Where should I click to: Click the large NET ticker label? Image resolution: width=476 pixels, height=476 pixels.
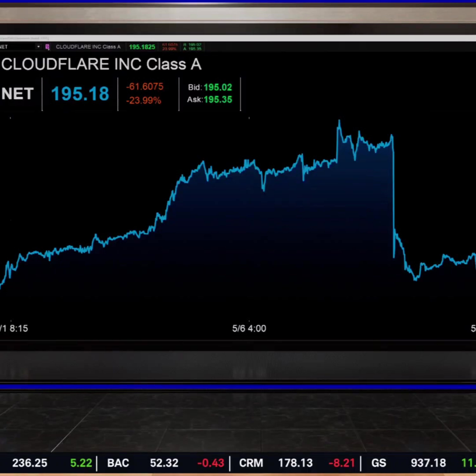click(x=17, y=94)
